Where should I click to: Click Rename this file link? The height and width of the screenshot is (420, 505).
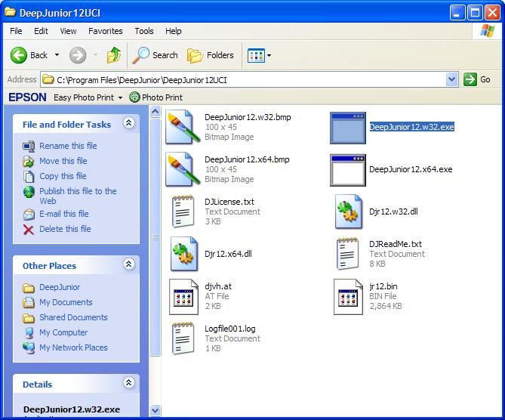click(68, 146)
